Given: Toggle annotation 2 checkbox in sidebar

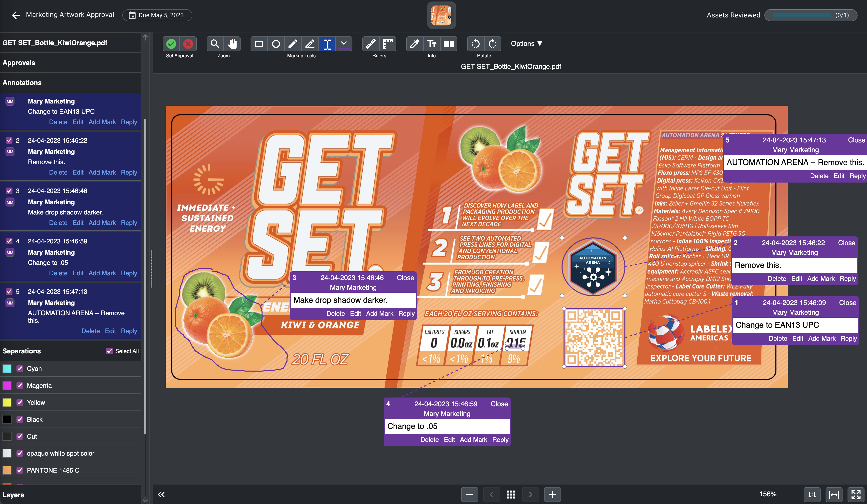Looking at the screenshot, I should pyautogui.click(x=9, y=140).
